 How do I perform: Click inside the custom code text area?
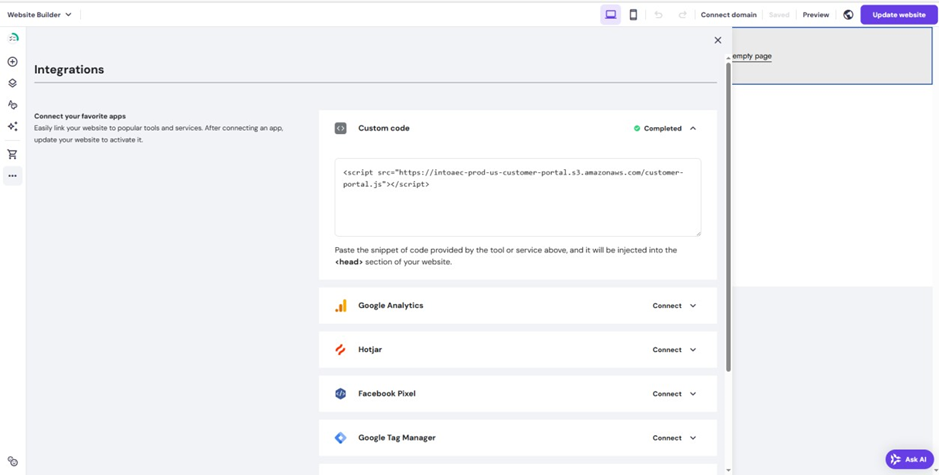click(517, 197)
